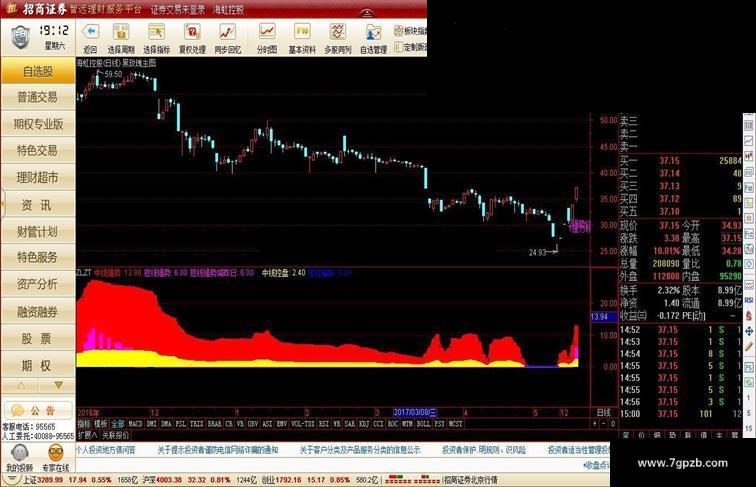The width and height of the screenshot is (756, 487).
Task: Open news 关于提示投资者谨防电信网络诈骗的通知
Action: coord(218,450)
